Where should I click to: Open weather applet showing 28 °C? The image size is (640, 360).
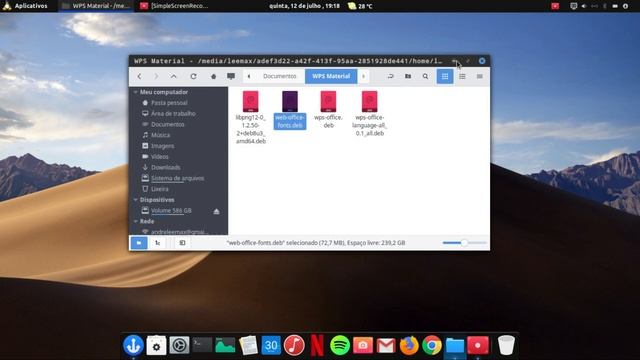click(360, 6)
